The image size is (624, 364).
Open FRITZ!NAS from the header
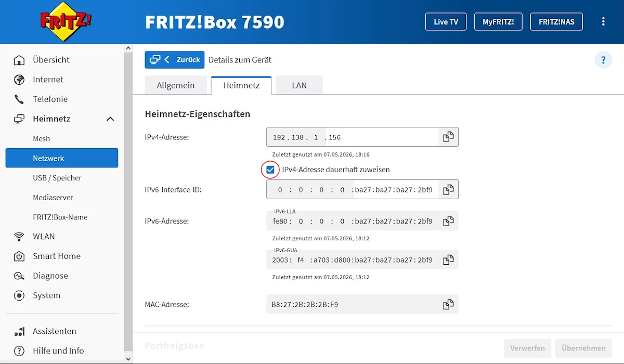coord(556,22)
